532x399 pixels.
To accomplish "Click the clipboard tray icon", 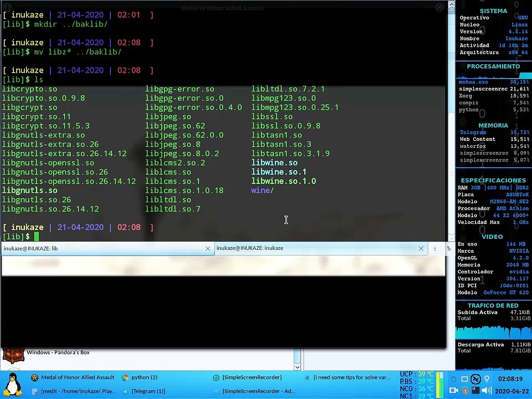I will (x=453, y=379).
